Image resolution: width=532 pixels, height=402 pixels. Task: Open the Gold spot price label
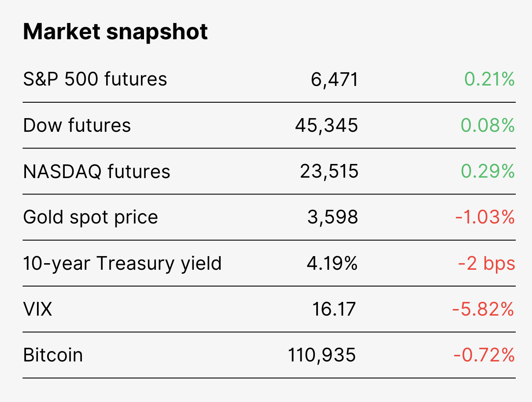coord(90,218)
